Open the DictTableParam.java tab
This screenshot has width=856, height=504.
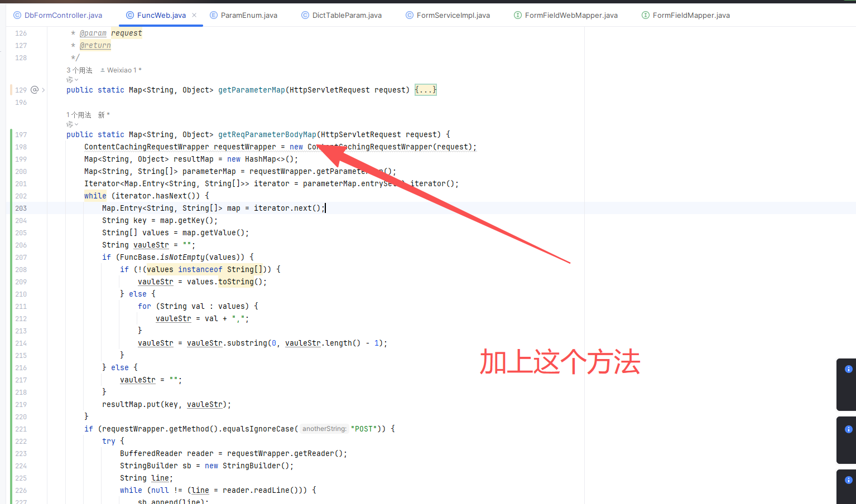pos(347,16)
